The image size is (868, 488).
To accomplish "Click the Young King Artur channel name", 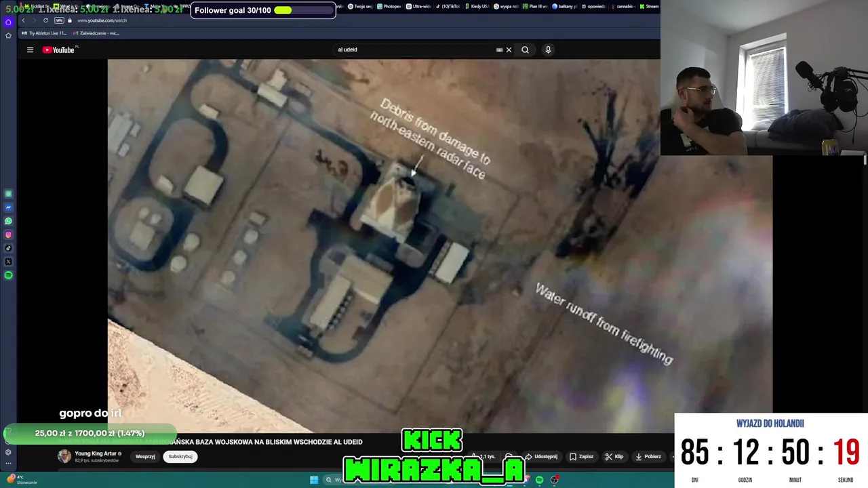I will click(96, 453).
